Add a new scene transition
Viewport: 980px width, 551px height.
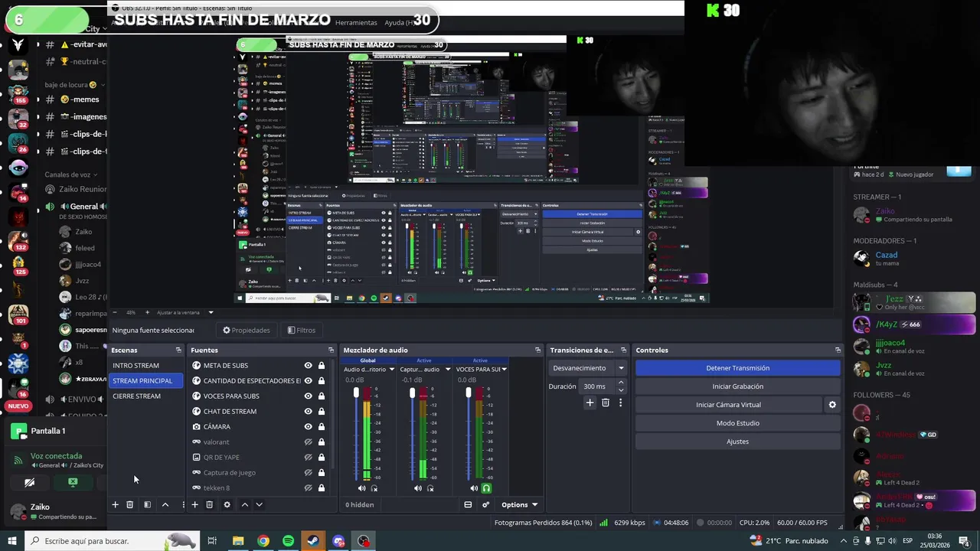(590, 403)
